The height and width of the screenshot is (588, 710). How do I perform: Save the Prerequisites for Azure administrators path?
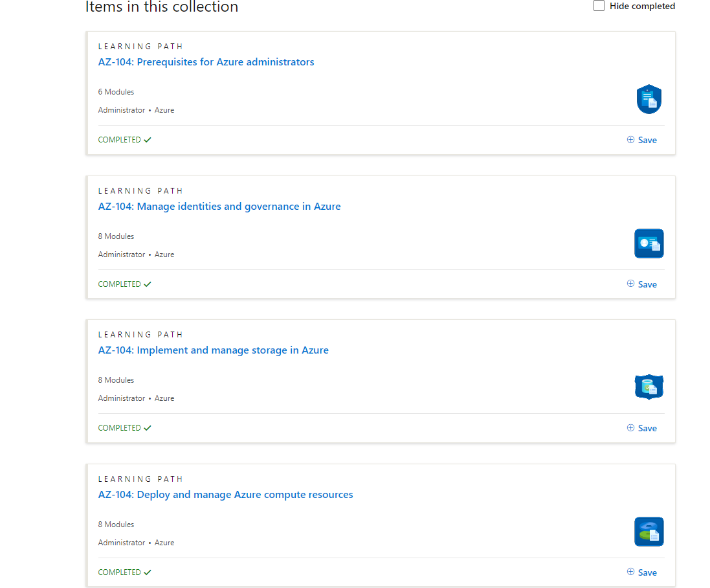(x=641, y=140)
